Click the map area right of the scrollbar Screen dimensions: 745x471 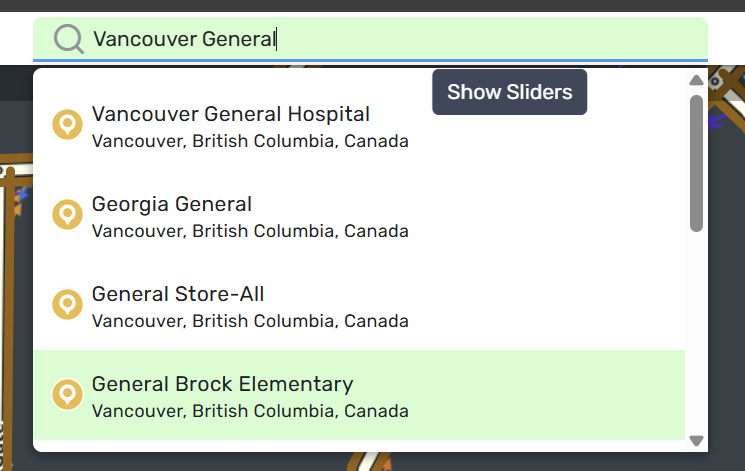(x=727, y=300)
